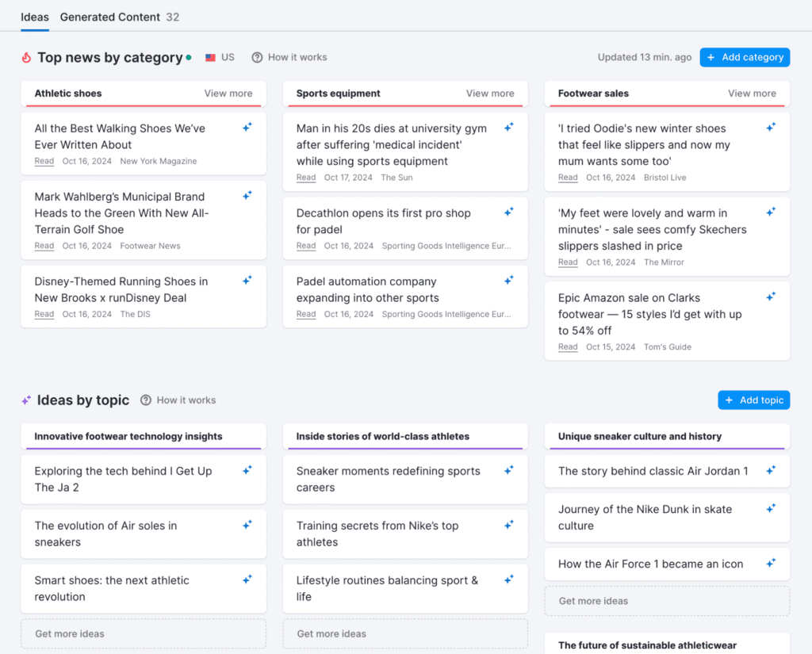Click question mark icon next to Top news
812x654 pixels.
click(x=257, y=57)
